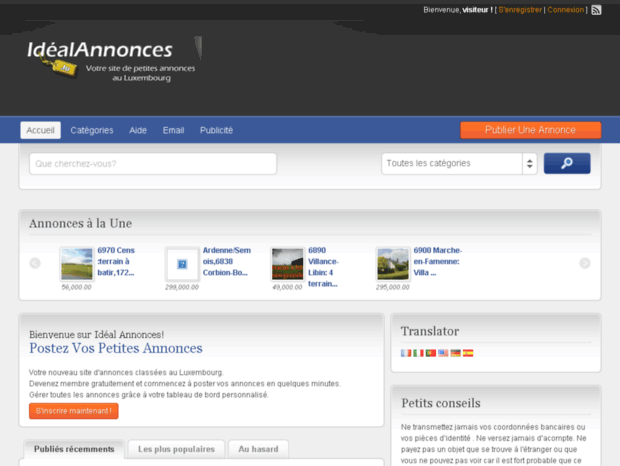
Task: Open the Email menu item
Action: click(x=174, y=130)
